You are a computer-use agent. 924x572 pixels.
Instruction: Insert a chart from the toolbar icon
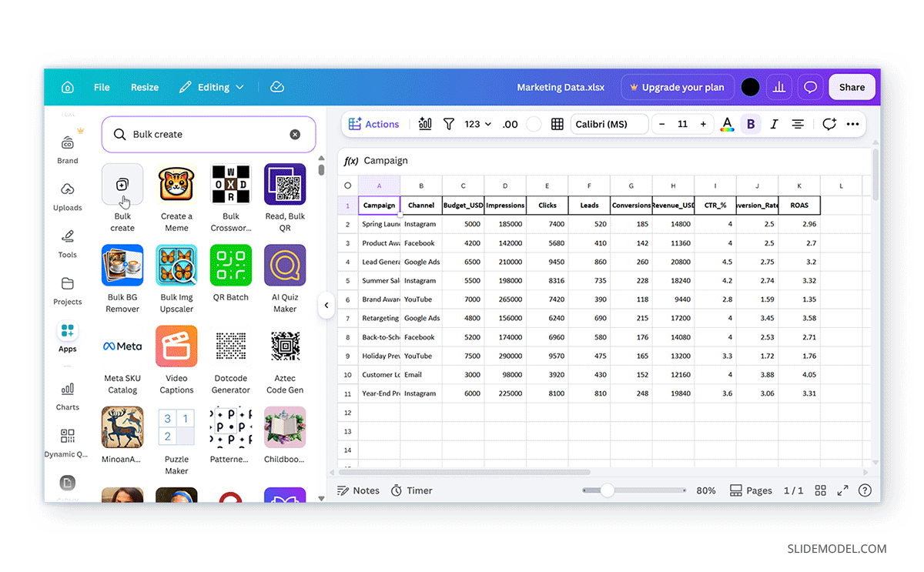[425, 124]
